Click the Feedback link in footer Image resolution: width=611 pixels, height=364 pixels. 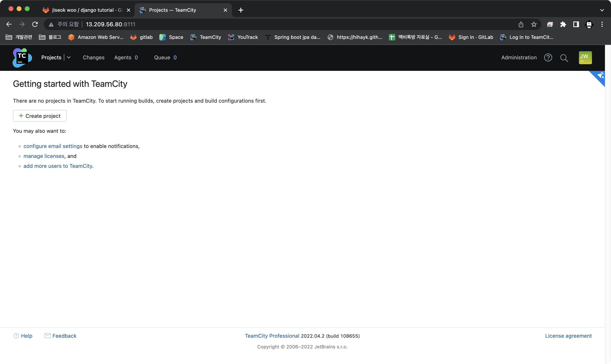pos(60,335)
